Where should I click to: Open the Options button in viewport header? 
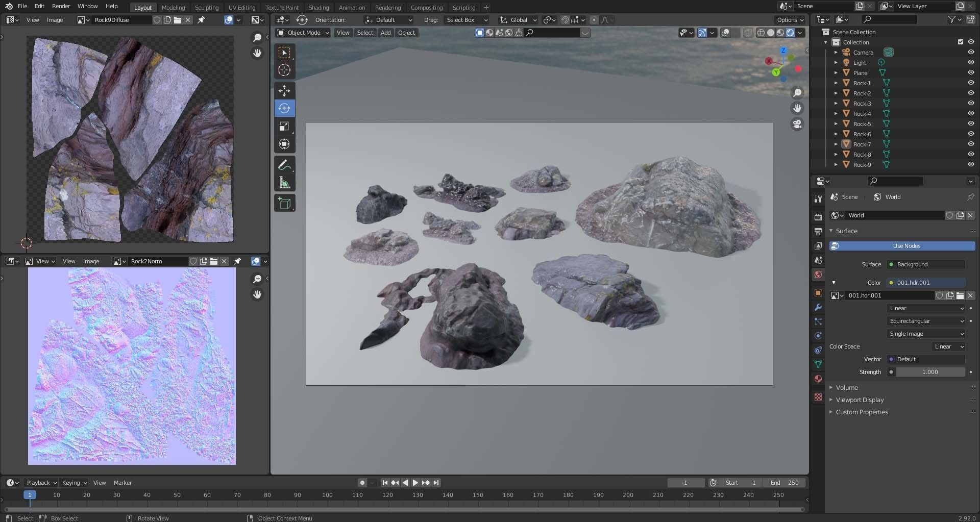(791, 20)
